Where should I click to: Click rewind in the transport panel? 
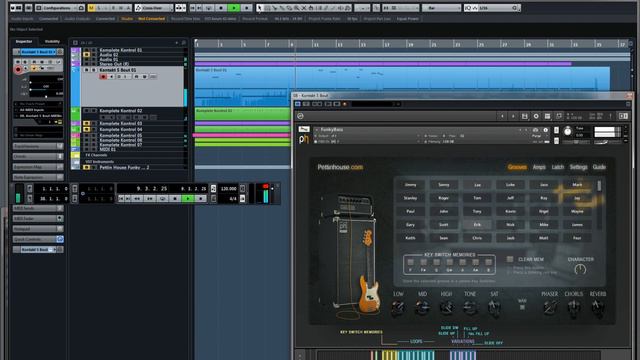pyautogui.click(x=137, y=199)
